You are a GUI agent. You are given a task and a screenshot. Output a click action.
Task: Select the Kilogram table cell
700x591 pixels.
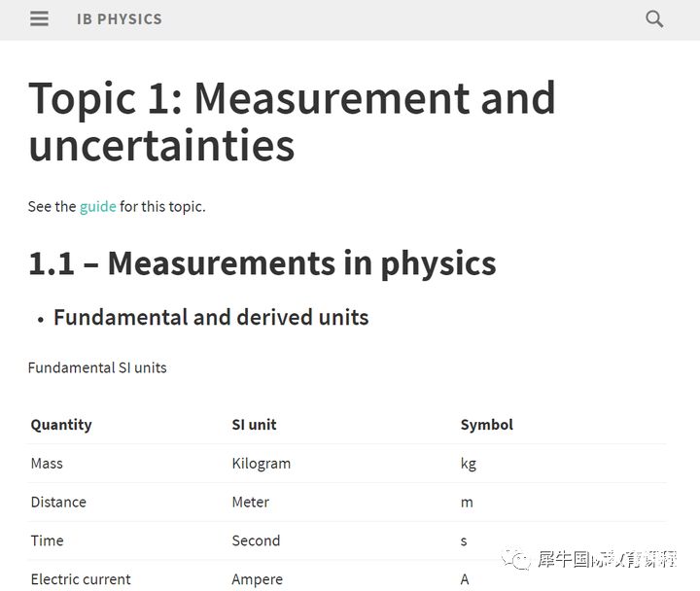point(262,464)
